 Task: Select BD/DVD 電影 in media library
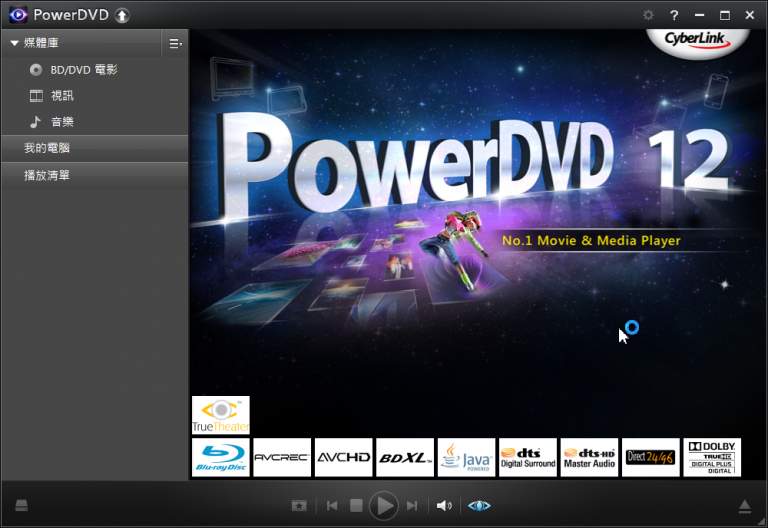click(84, 70)
